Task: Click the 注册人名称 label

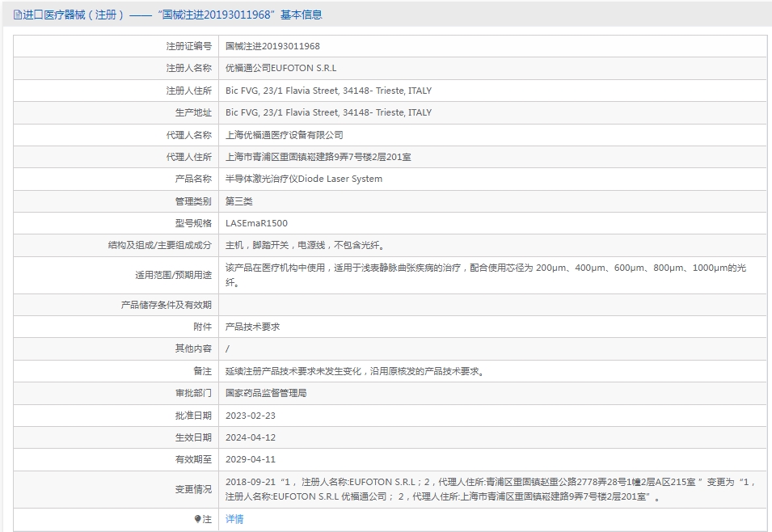Action: [x=188, y=68]
